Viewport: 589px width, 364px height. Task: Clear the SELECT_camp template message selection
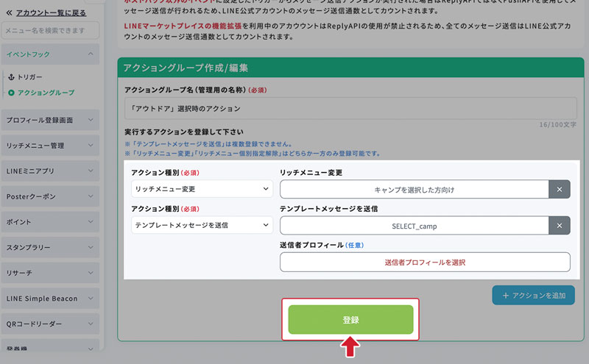coord(560,226)
